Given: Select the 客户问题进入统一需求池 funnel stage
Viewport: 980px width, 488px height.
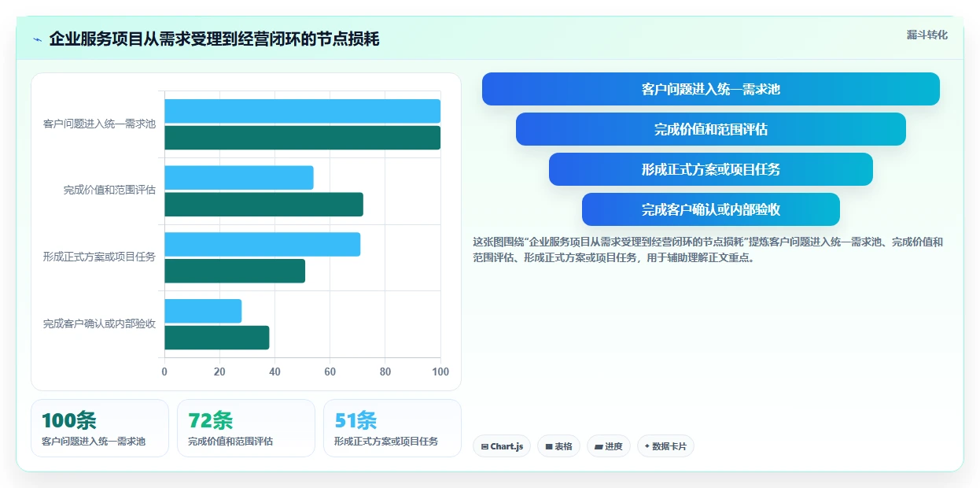Looking at the screenshot, I should 710,89.
